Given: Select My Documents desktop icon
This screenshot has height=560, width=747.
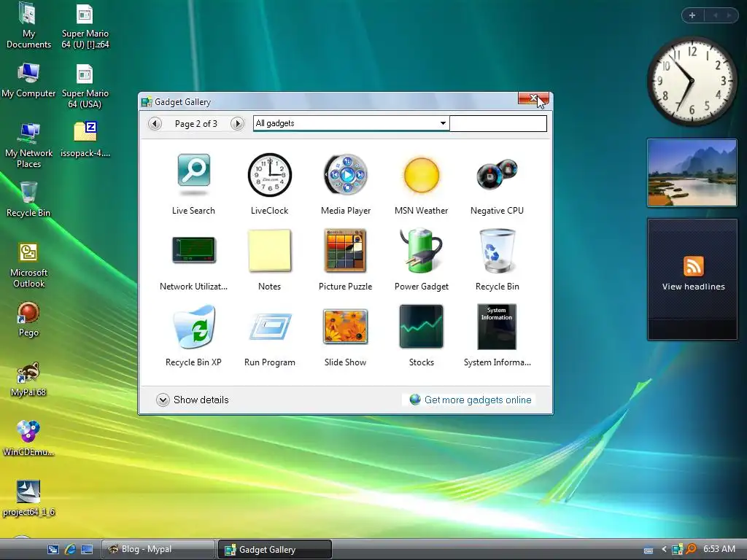Looking at the screenshot, I should click(28, 26).
